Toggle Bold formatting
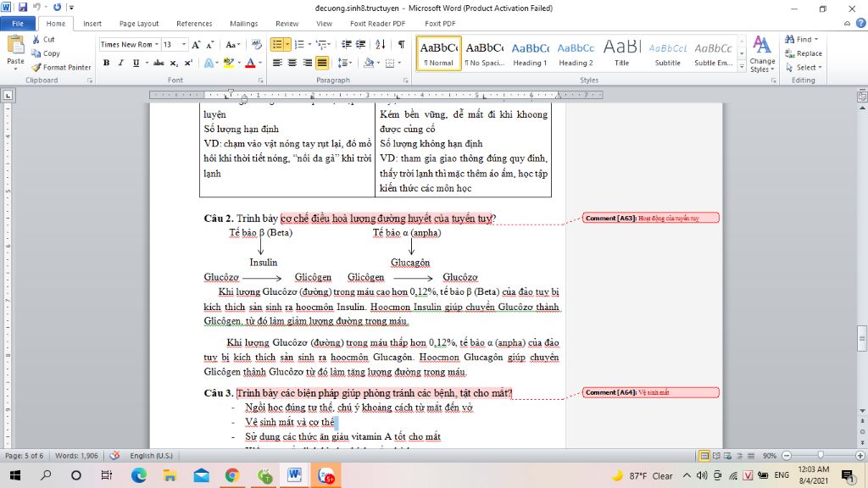The height and width of the screenshot is (488, 868). point(106,63)
